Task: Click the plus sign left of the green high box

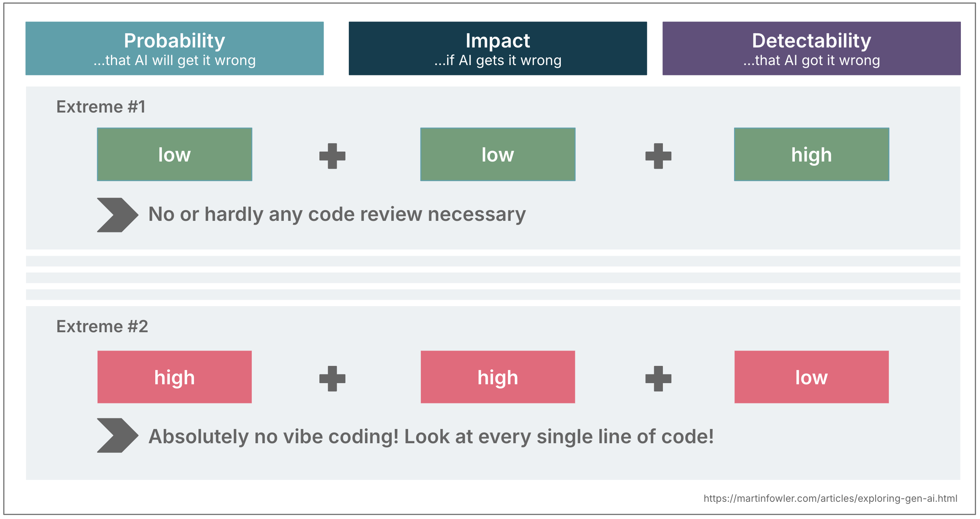Action: tap(658, 156)
